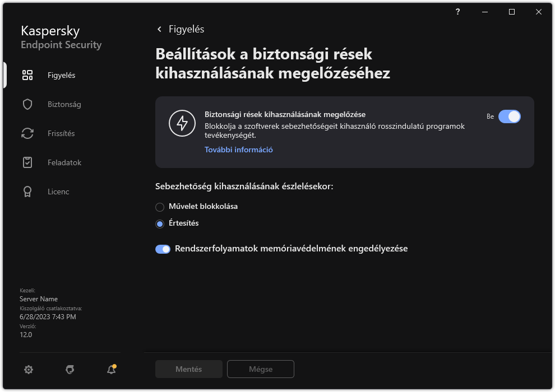This screenshot has width=555, height=392.
Task: Click the lightning exploit prevention emblem
Action: [182, 124]
